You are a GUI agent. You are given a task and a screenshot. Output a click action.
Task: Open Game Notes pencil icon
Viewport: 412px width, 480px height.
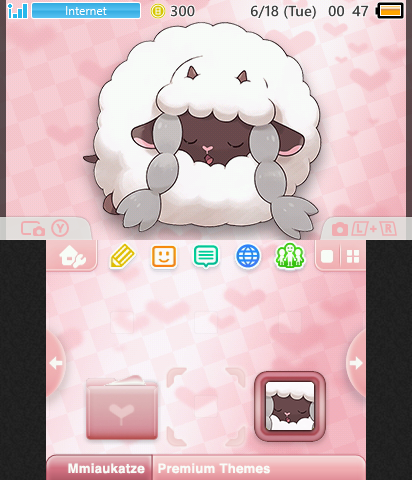(122, 256)
